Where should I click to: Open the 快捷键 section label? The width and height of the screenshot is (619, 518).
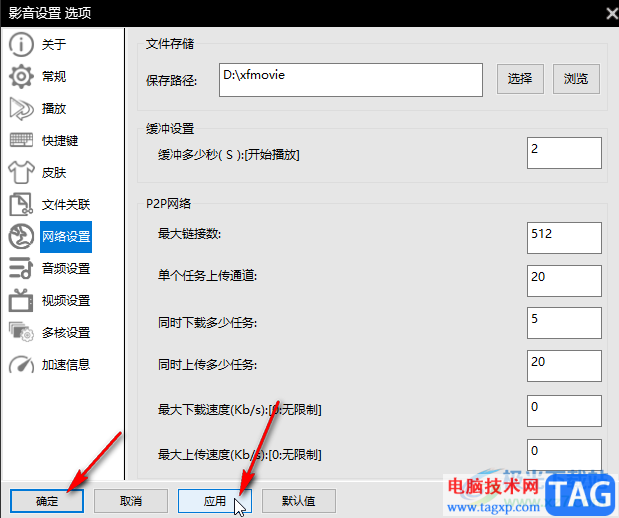click(x=60, y=141)
